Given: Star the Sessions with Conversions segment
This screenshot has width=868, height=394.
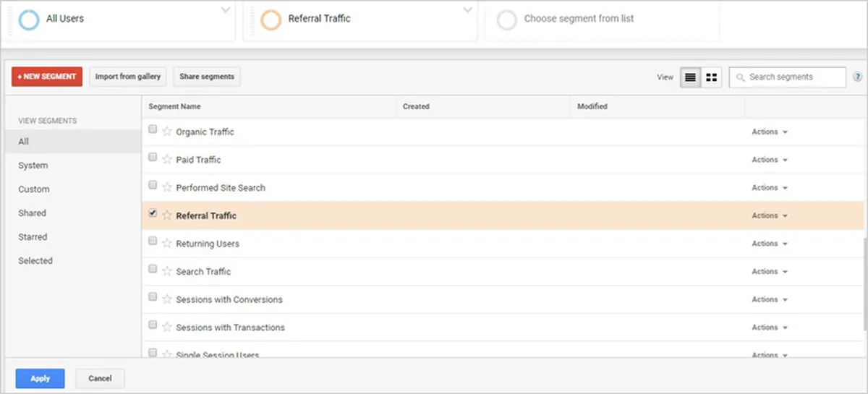Looking at the screenshot, I should (167, 299).
